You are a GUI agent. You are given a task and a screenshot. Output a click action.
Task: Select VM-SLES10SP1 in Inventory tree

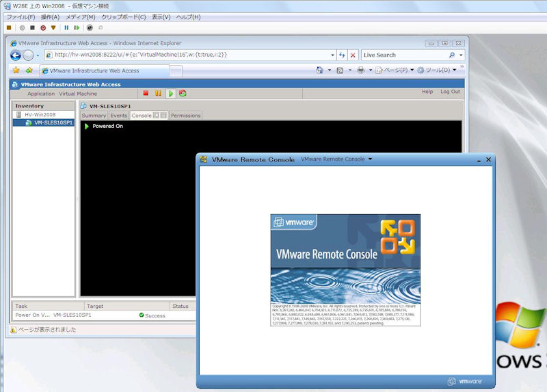(x=44, y=122)
